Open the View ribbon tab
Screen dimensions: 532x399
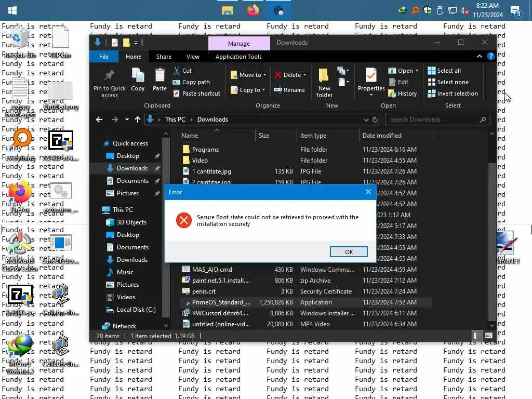(x=193, y=57)
